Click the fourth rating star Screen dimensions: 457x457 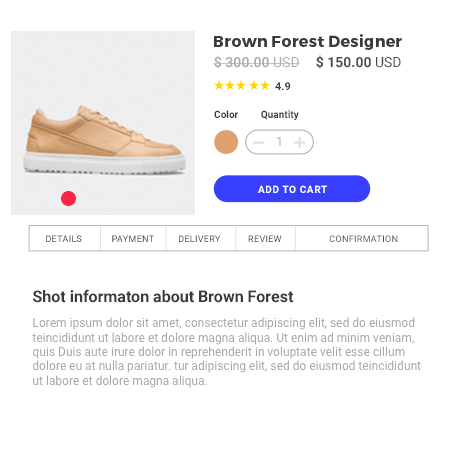click(254, 86)
